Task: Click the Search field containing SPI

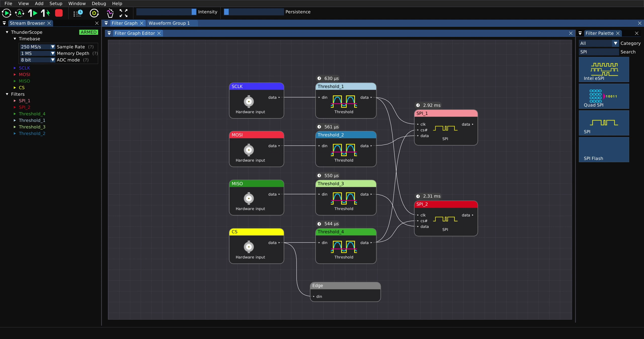Action: click(x=598, y=52)
